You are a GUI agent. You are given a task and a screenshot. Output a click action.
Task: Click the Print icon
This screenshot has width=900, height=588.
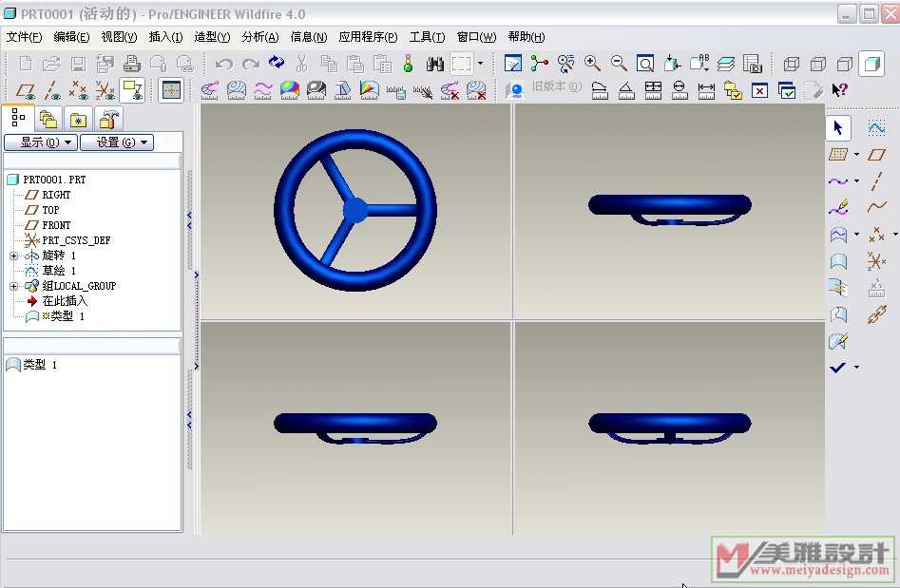tap(131, 63)
